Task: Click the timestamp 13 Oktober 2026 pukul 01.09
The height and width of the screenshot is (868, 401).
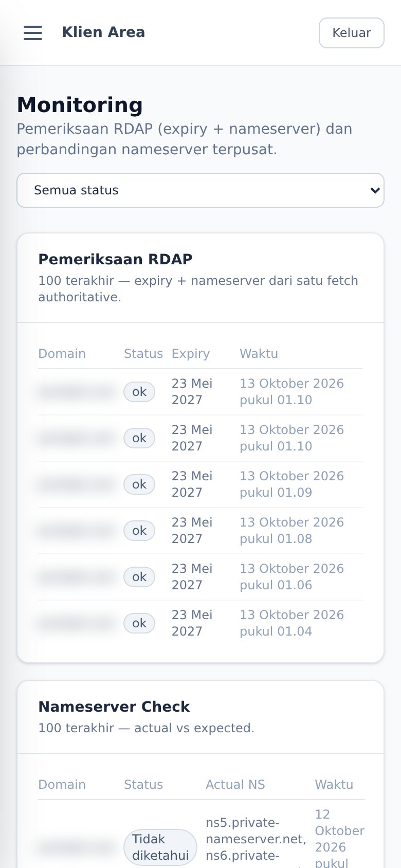Action: point(291,484)
